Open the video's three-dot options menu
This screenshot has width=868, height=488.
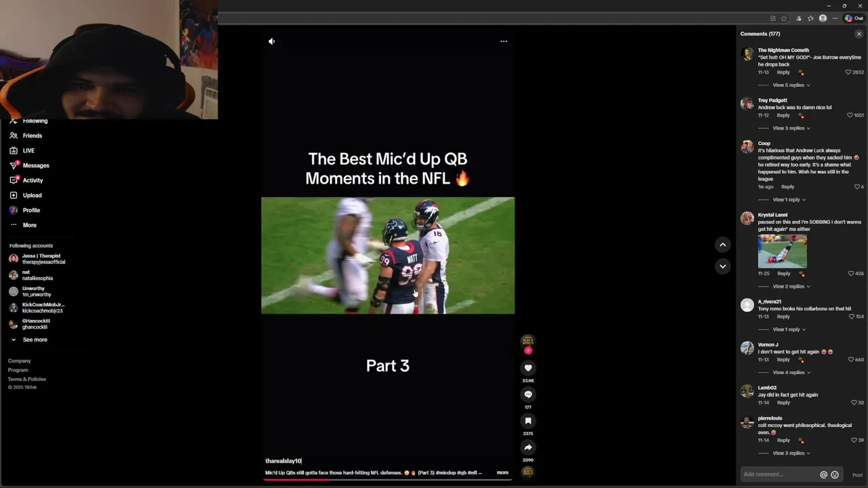click(x=503, y=41)
